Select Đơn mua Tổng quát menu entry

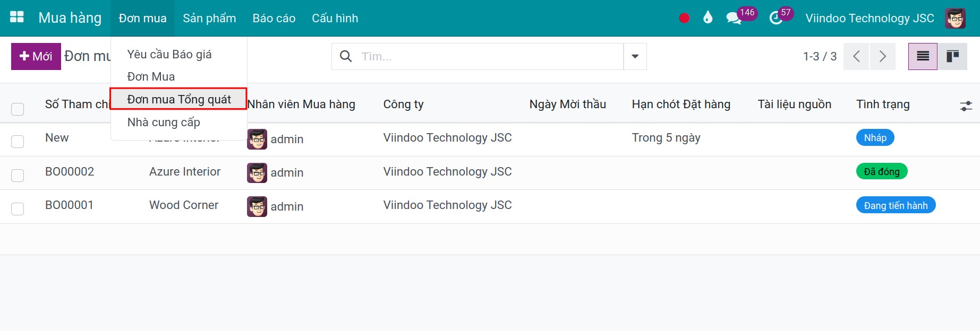click(179, 99)
